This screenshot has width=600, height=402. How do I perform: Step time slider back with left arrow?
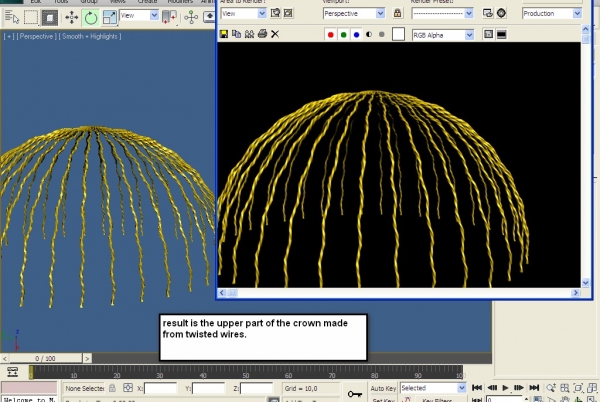(4, 358)
